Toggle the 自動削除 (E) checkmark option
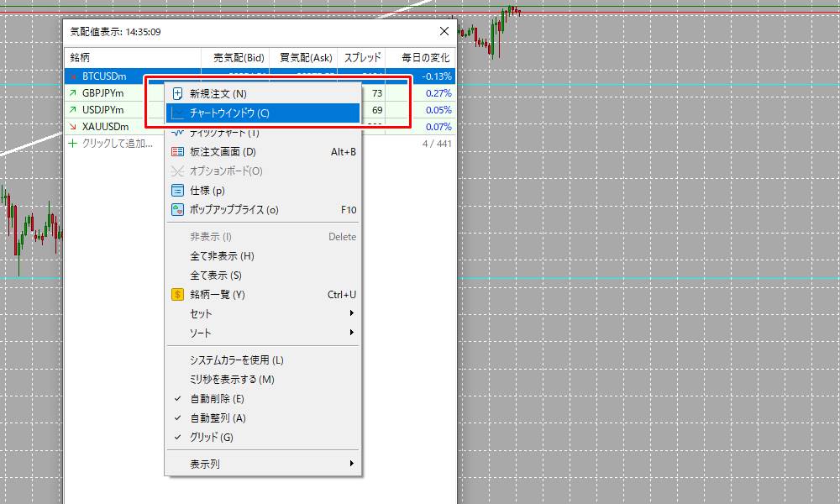The height and width of the screenshot is (504, 840). click(x=218, y=399)
